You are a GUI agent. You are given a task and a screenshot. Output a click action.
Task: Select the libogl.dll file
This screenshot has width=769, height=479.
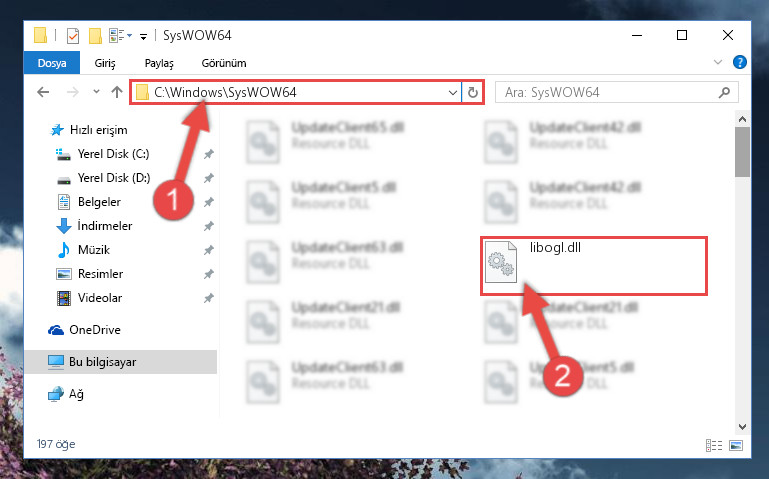(593, 266)
